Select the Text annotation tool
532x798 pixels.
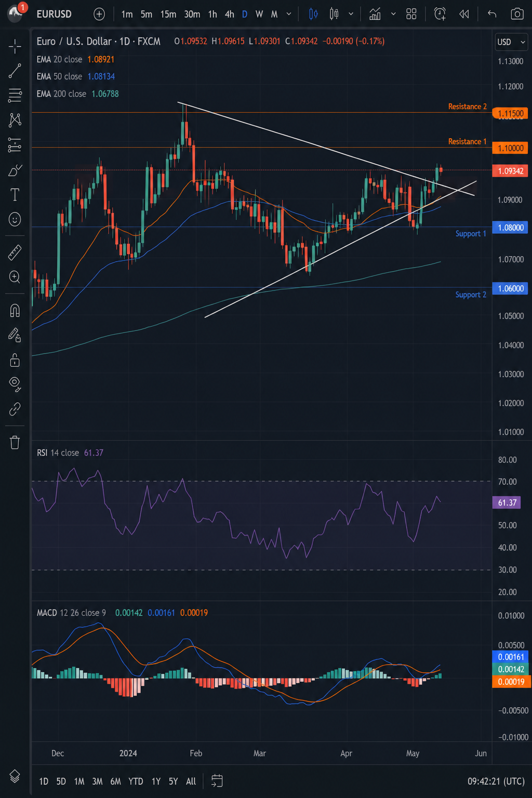[x=15, y=195]
